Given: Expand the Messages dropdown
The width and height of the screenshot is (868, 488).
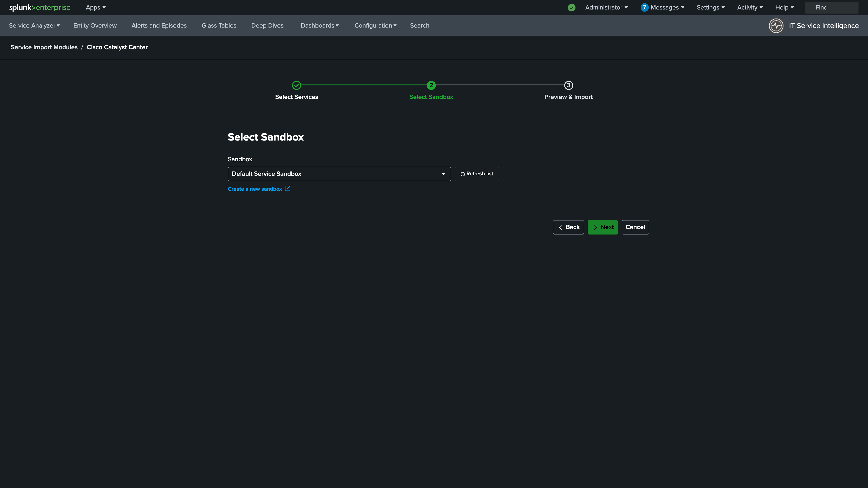Looking at the screenshot, I should coord(667,7).
